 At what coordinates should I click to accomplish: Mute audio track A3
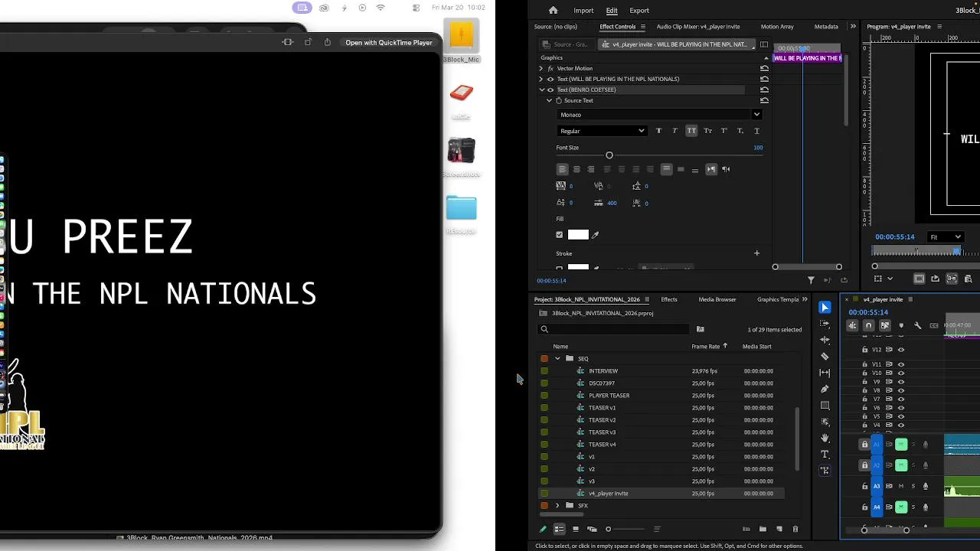[901, 486]
